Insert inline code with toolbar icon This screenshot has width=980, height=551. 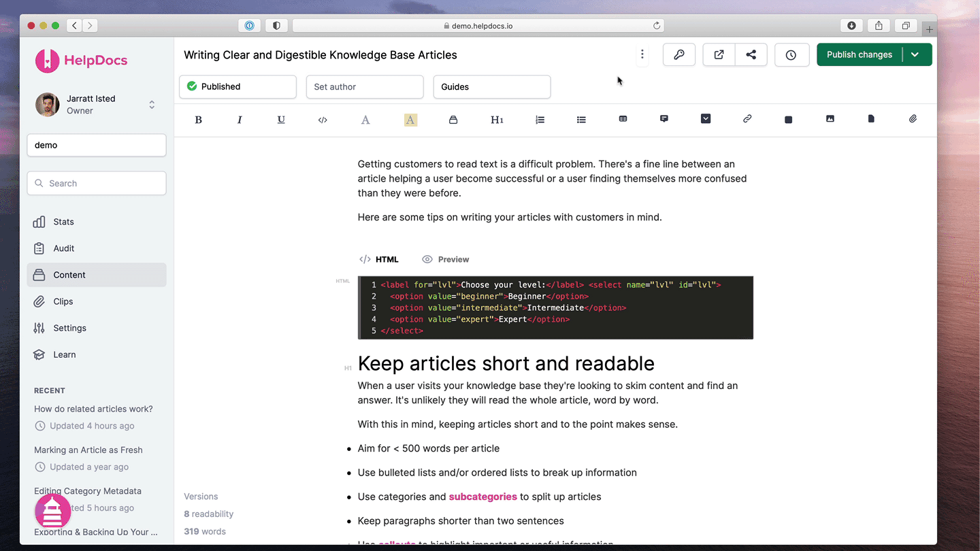point(323,120)
